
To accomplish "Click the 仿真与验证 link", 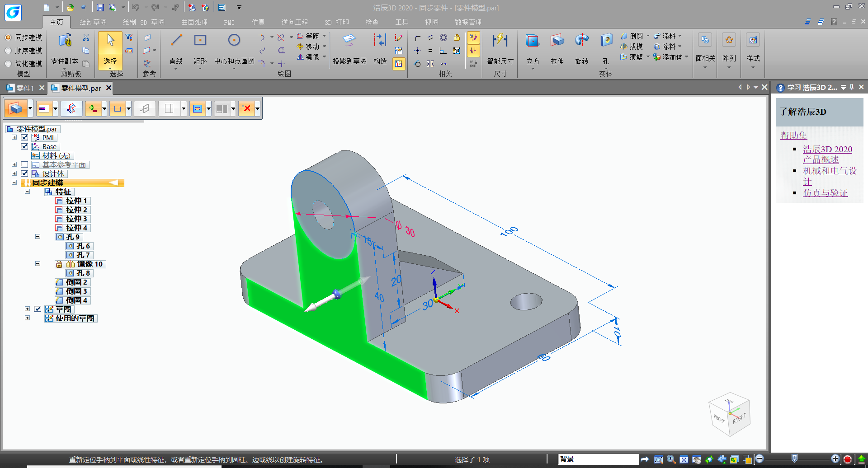I will point(825,193).
